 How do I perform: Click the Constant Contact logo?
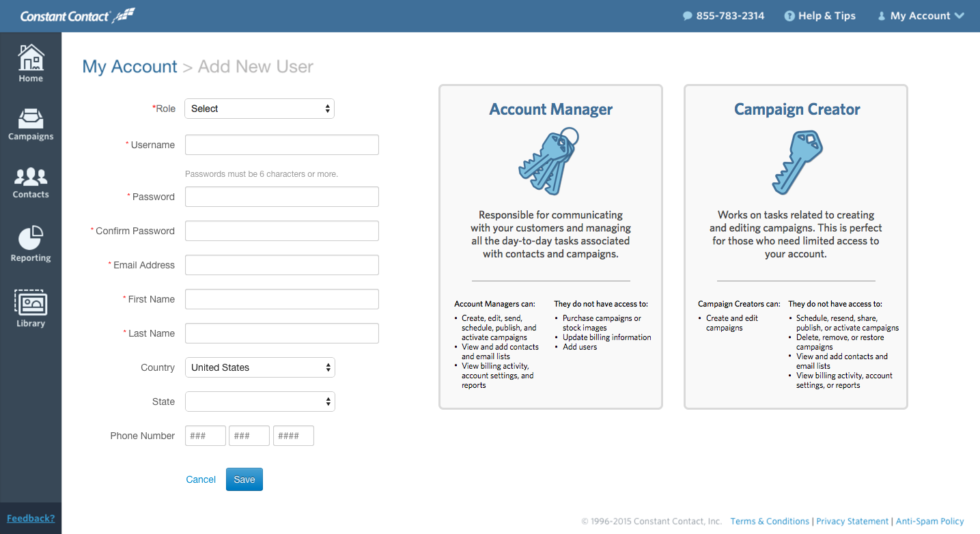pyautogui.click(x=78, y=16)
